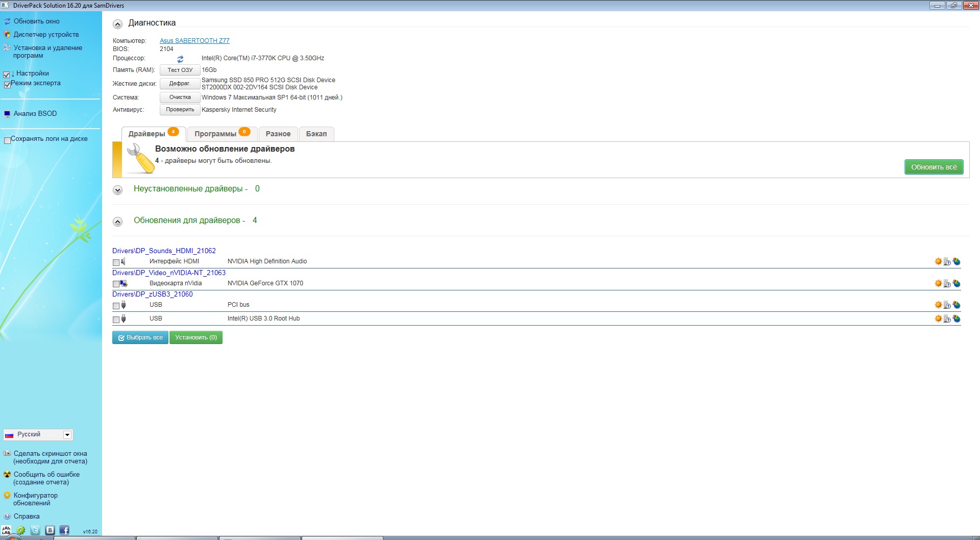Click the monitor icon in the Видеокарта nVidia row

(x=124, y=283)
